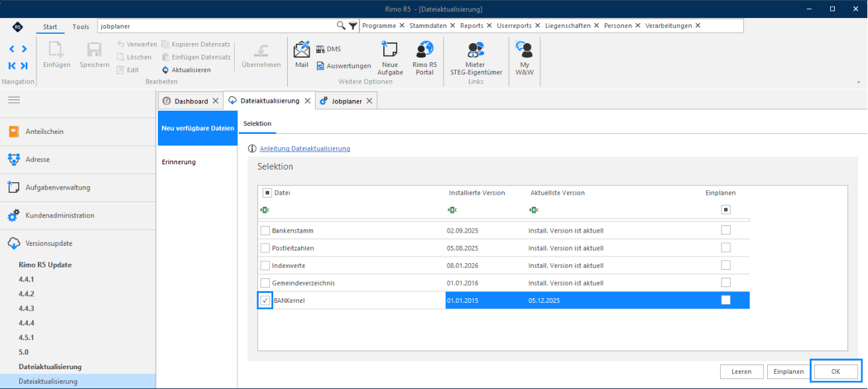Click the Aktualisieren refresh icon
Screen dimensions: 868x389
click(166, 70)
